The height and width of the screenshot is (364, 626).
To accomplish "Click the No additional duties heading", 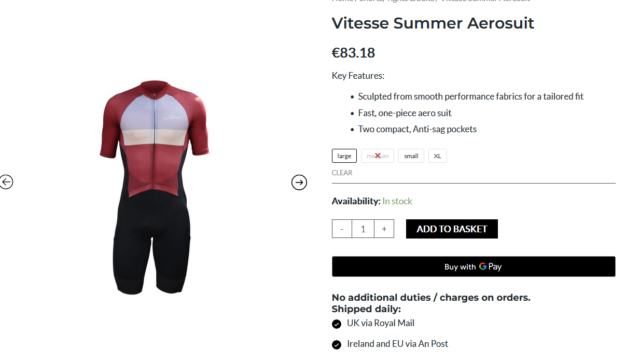I will pos(430,298).
